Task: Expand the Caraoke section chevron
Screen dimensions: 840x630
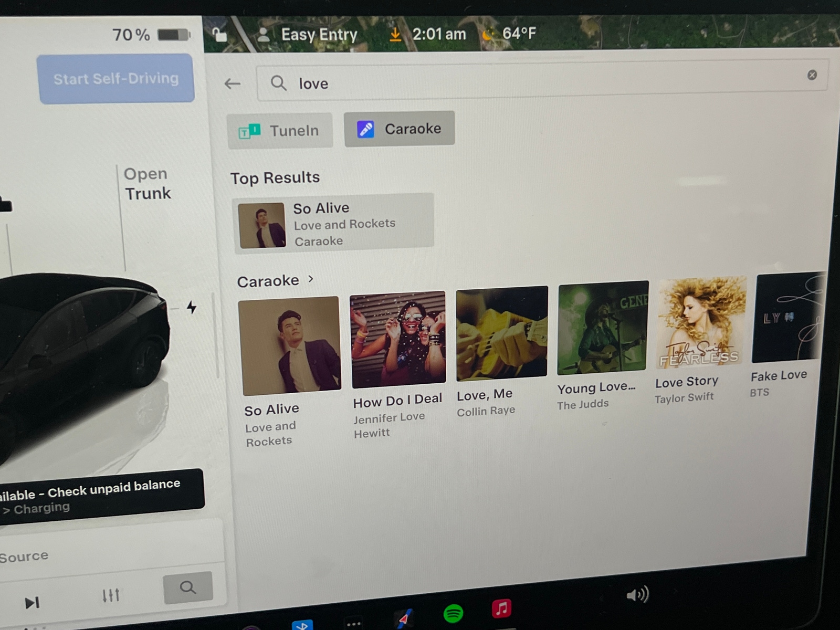Action: [311, 279]
